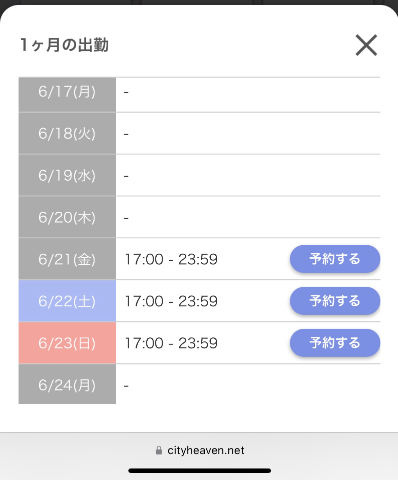Close the 1ヶ月の出勤 schedule popup
398x480 pixels.
366,45
